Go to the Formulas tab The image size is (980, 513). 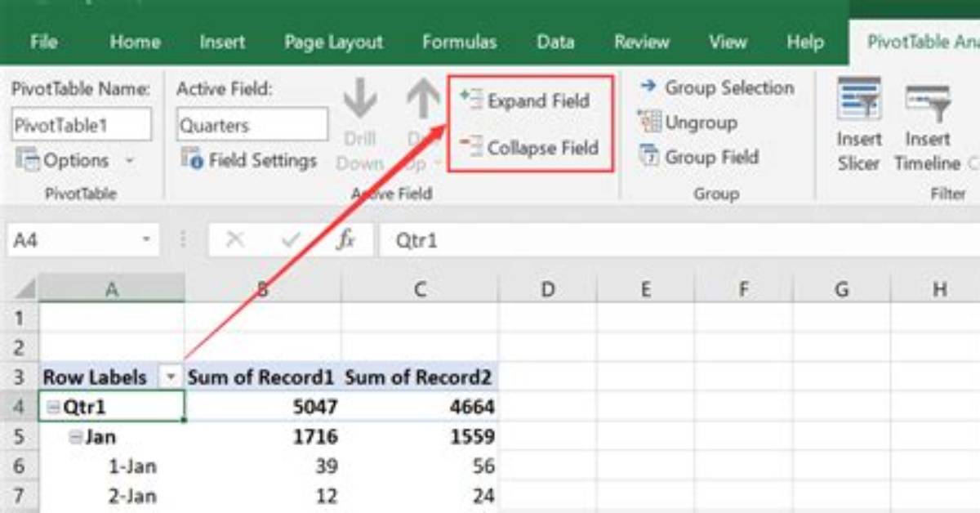[459, 42]
